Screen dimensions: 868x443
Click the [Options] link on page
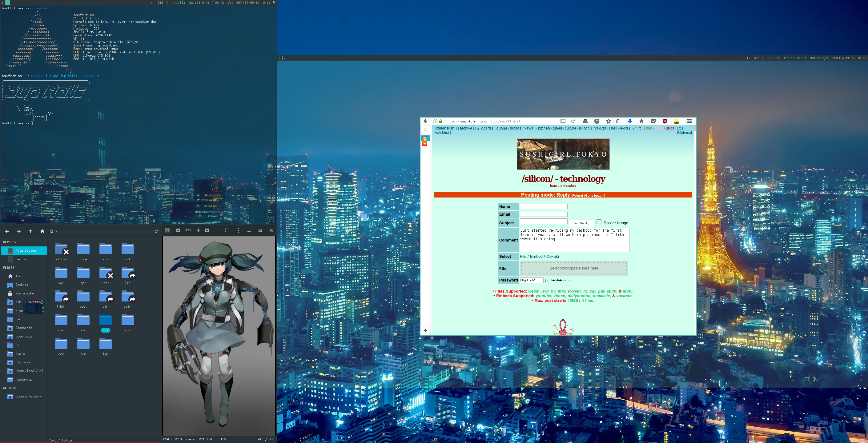click(684, 133)
